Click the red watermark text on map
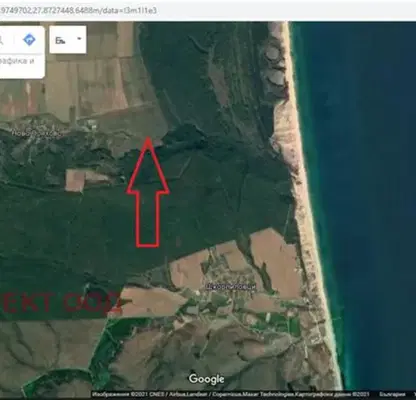This screenshot has height=400, width=416. pyautogui.click(x=60, y=302)
